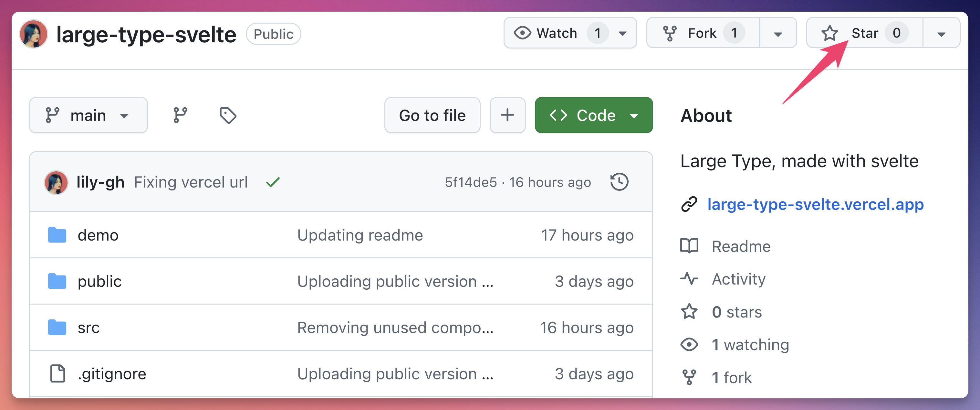Click the About heading
980x410 pixels.
pyautogui.click(x=706, y=115)
